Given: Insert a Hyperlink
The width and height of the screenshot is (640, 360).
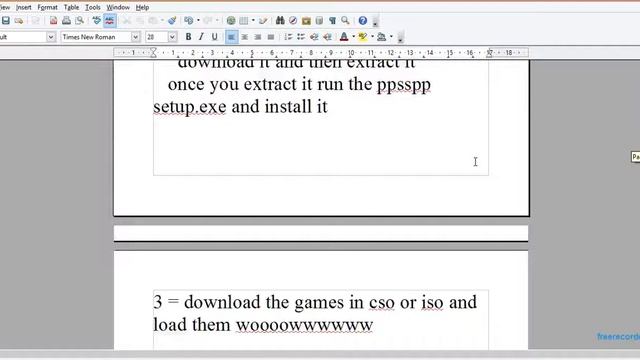Looking at the screenshot, I should pyautogui.click(x=231, y=20).
